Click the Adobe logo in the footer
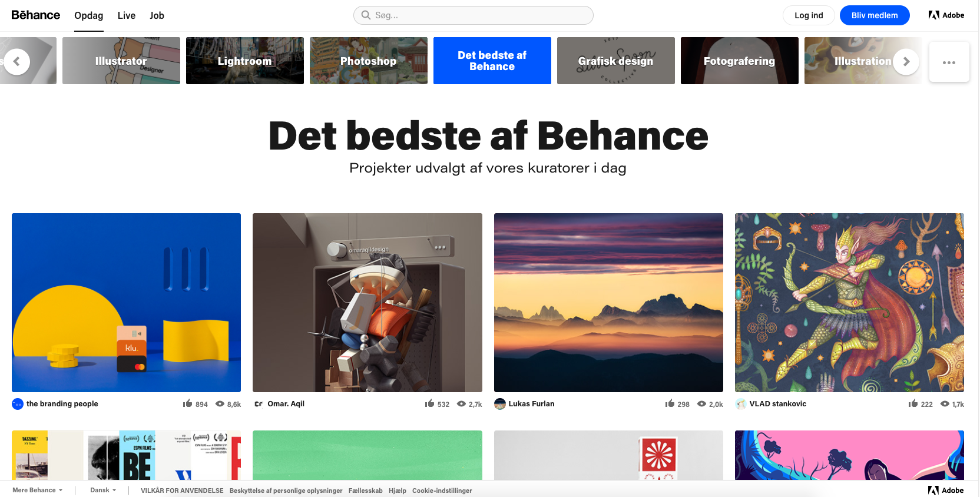This screenshot has width=980, height=497. [946, 490]
